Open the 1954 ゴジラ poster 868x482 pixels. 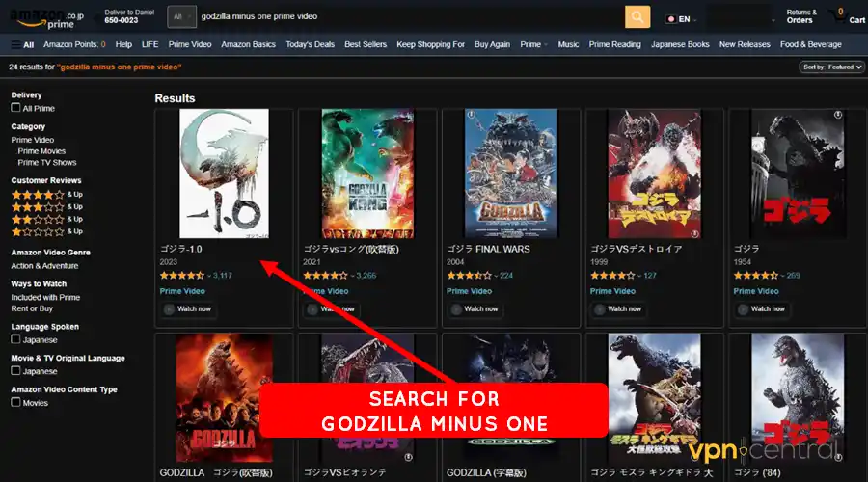click(x=798, y=174)
